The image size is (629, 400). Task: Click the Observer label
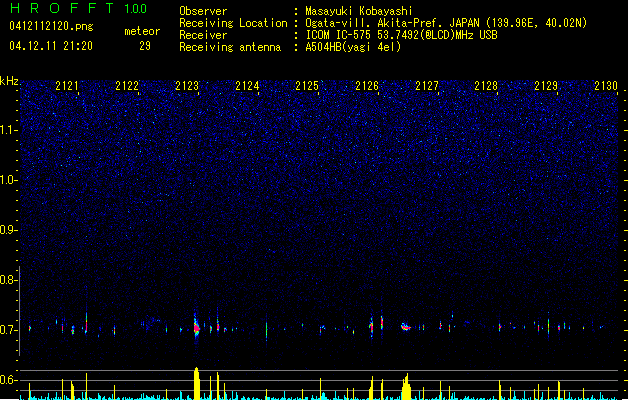click(203, 11)
